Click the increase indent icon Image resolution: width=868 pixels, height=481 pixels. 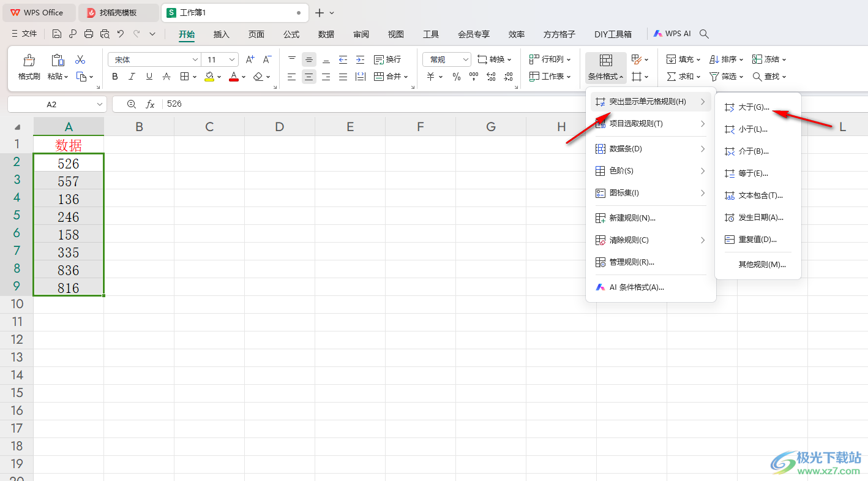coord(361,59)
